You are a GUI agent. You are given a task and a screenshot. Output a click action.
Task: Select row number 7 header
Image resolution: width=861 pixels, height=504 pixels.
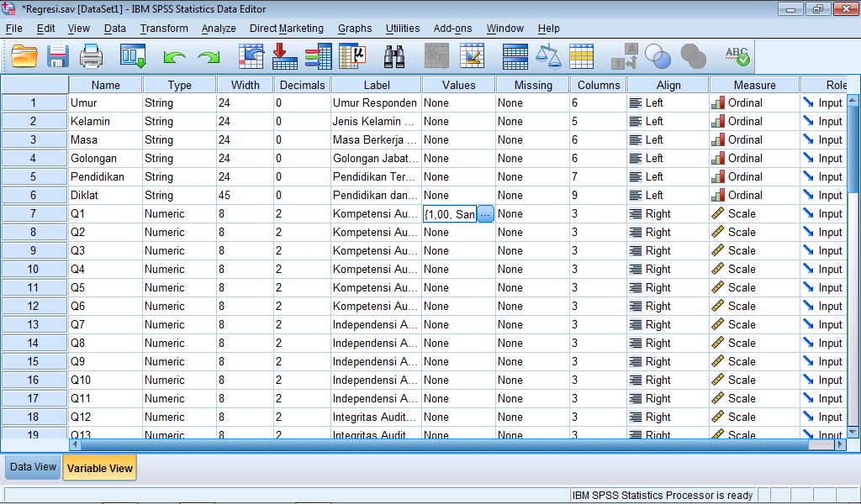click(x=34, y=214)
